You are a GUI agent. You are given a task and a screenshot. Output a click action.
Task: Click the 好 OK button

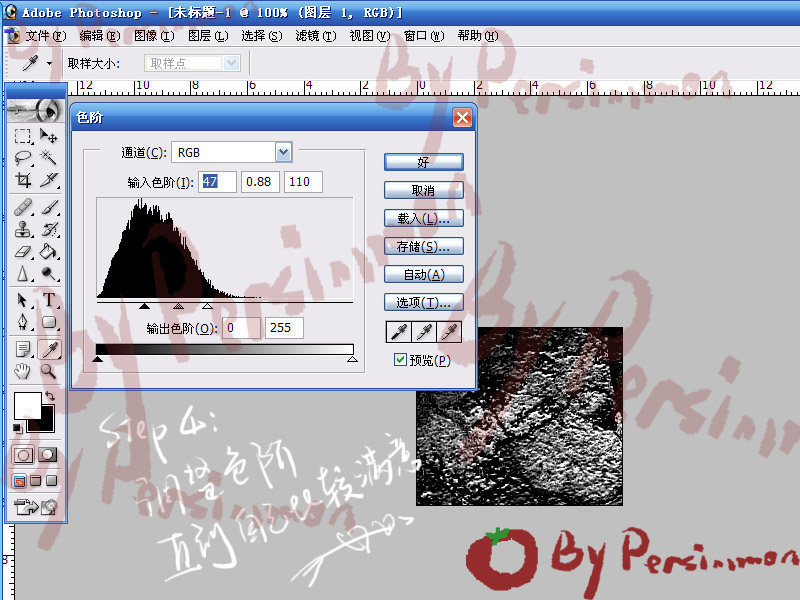click(423, 162)
